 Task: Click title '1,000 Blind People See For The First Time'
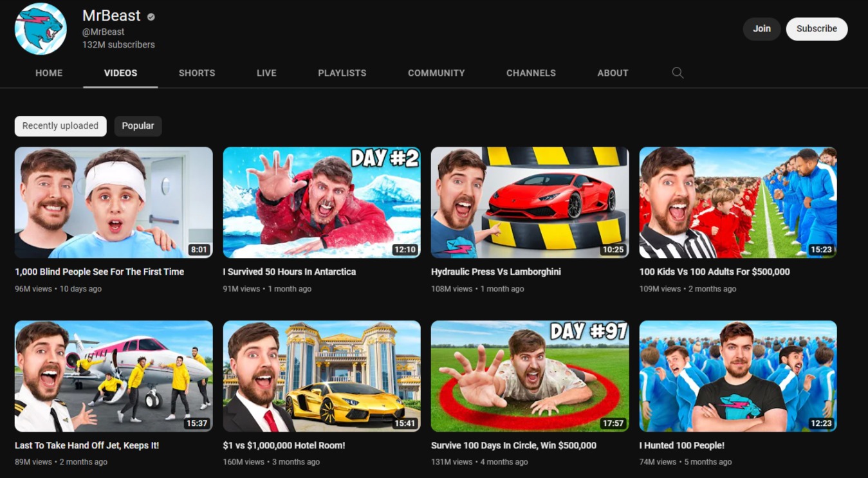pos(99,272)
